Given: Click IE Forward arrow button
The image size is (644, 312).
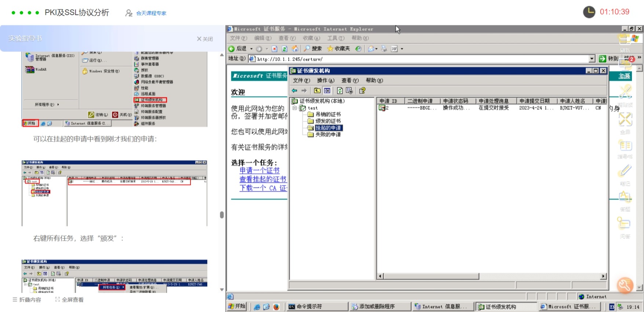Looking at the screenshot, I should pyautogui.click(x=259, y=49).
